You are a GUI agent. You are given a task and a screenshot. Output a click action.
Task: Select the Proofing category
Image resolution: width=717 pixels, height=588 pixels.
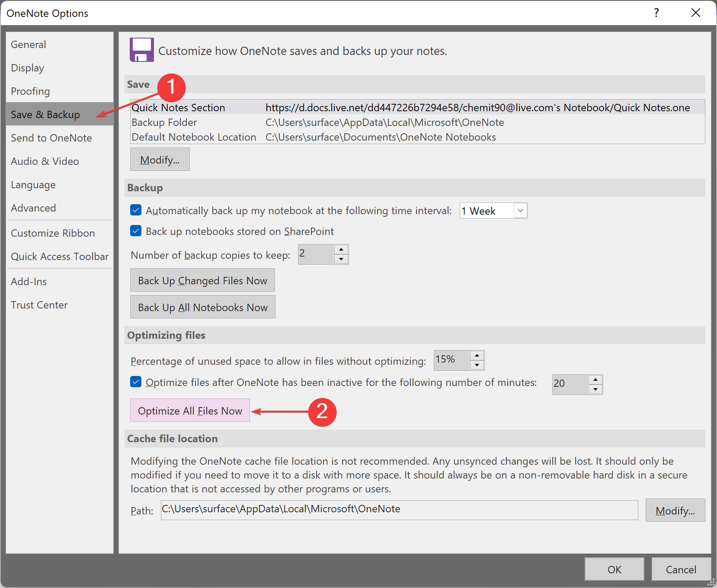click(x=60, y=91)
